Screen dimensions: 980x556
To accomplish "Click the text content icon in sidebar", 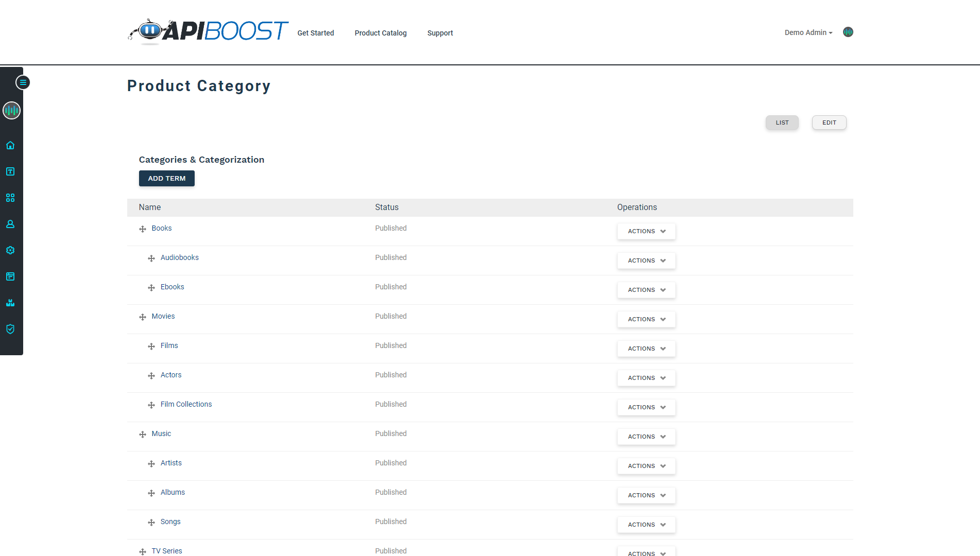I will pos(10,171).
